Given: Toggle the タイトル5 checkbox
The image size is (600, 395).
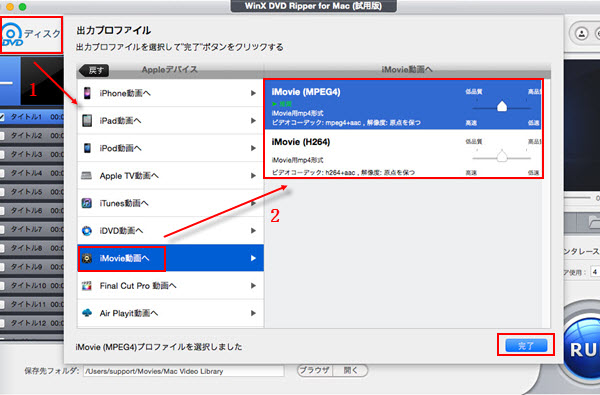Looking at the screenshot, I should tap(2, 192).
